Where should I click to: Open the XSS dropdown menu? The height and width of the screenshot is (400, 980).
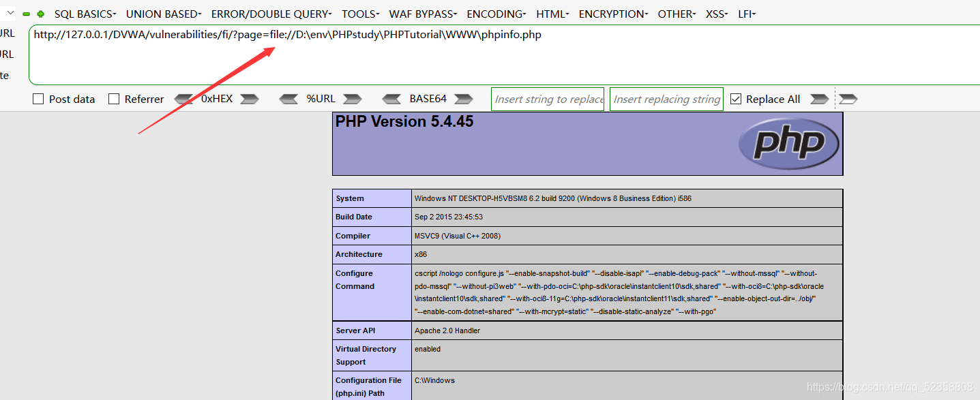[717, 14]
